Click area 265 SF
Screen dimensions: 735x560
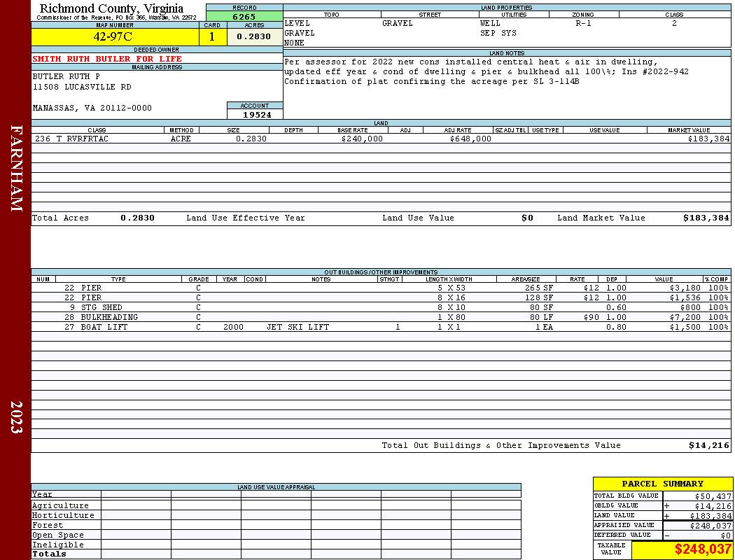pyautogui.click(x=538, y=288)
